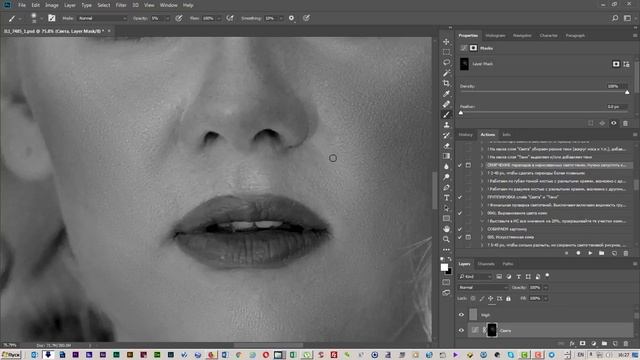Select the Magic Wand tool

tap(447, 73)
